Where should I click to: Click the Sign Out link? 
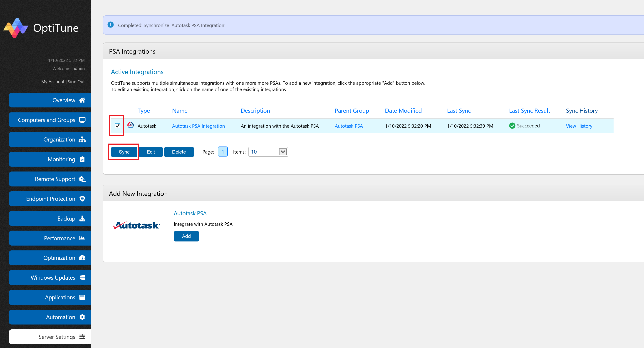pyautogui.click(x=76, y=82)
